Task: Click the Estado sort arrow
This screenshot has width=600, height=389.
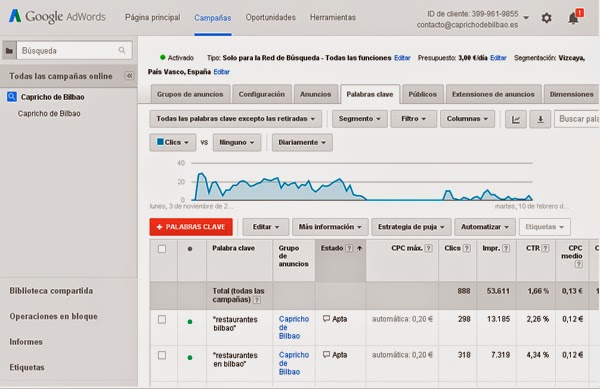Action: click(359, 248)
